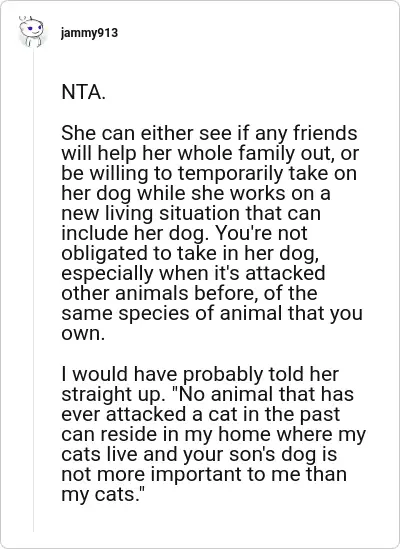The image size is (400, 549).
Task: Click the line "straight up. "No animal that has"
Action: click(207, 394)
